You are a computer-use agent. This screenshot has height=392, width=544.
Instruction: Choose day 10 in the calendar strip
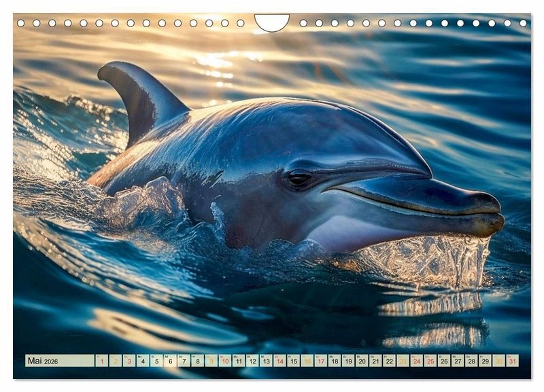pyautogui.click(x=224, y=361)
